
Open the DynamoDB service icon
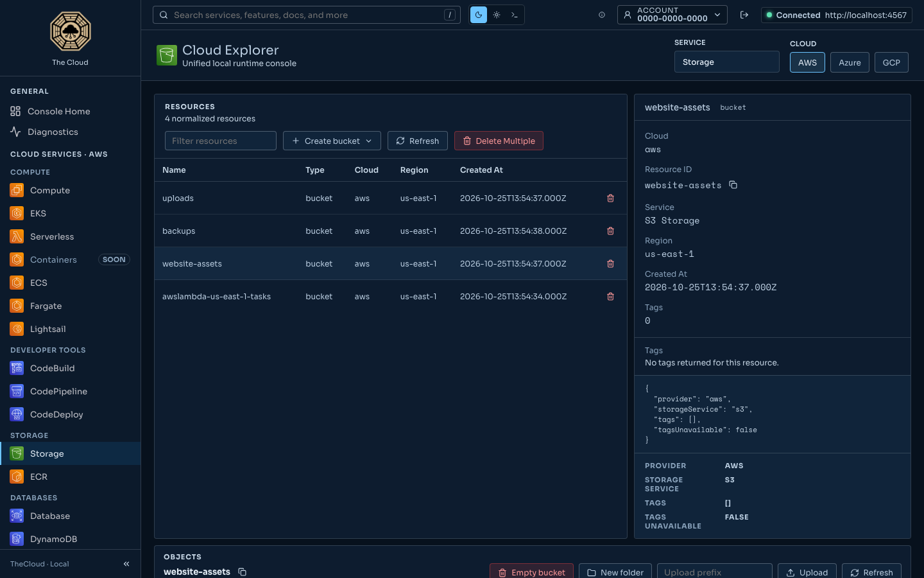tap(17, 539)
